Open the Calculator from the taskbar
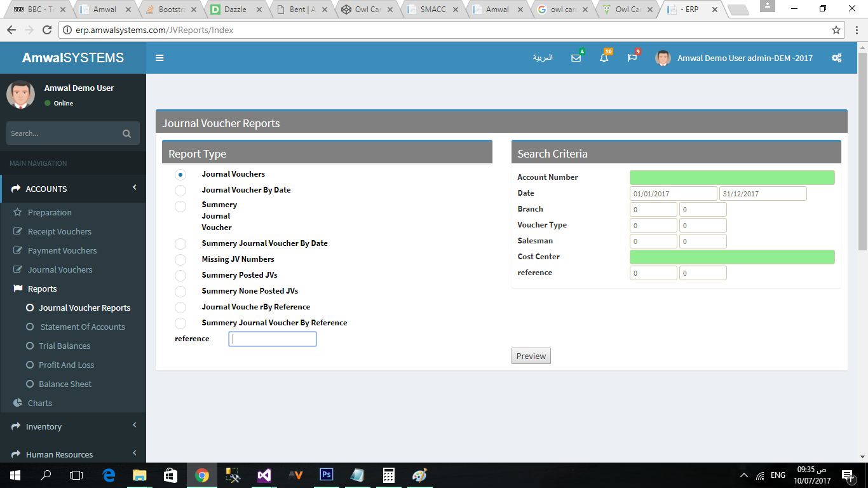Image resolution: width=868 pixels, height=488 pixels. [388, 475]
